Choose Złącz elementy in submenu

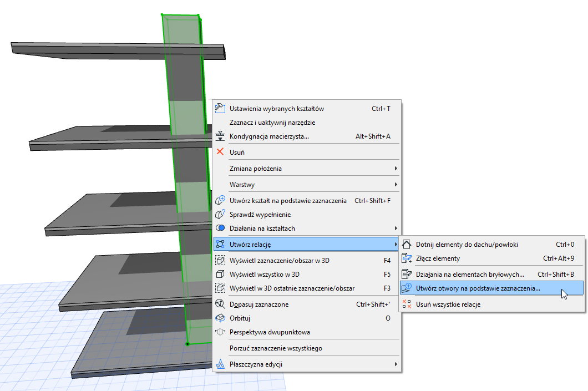pyautogui.click(x=491, y=258)
